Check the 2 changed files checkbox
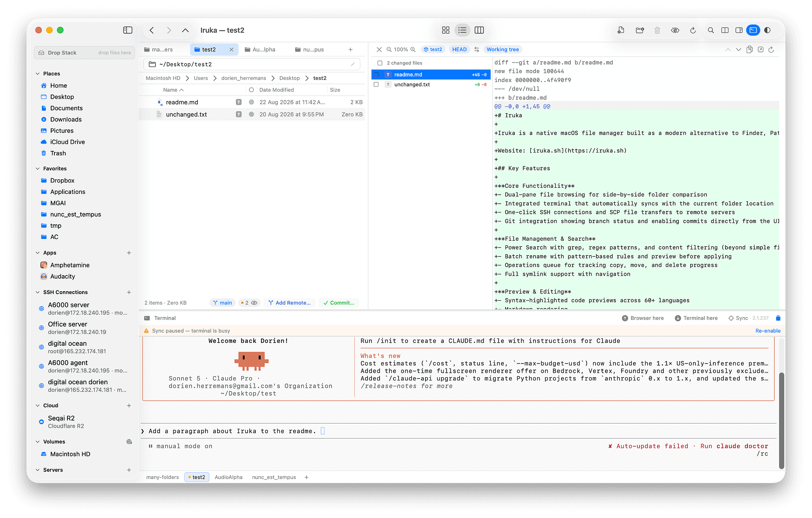 [x=380, y=63]
